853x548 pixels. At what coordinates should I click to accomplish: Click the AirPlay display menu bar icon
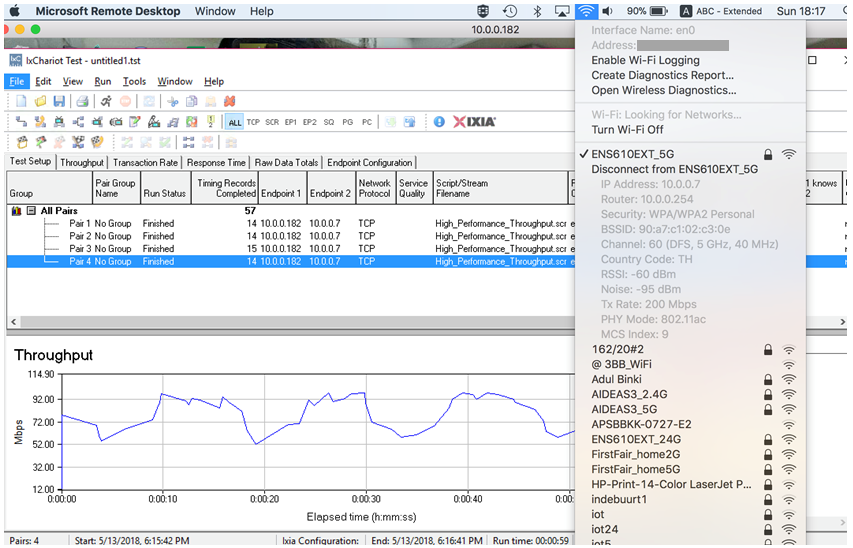[x=562, y=11]
